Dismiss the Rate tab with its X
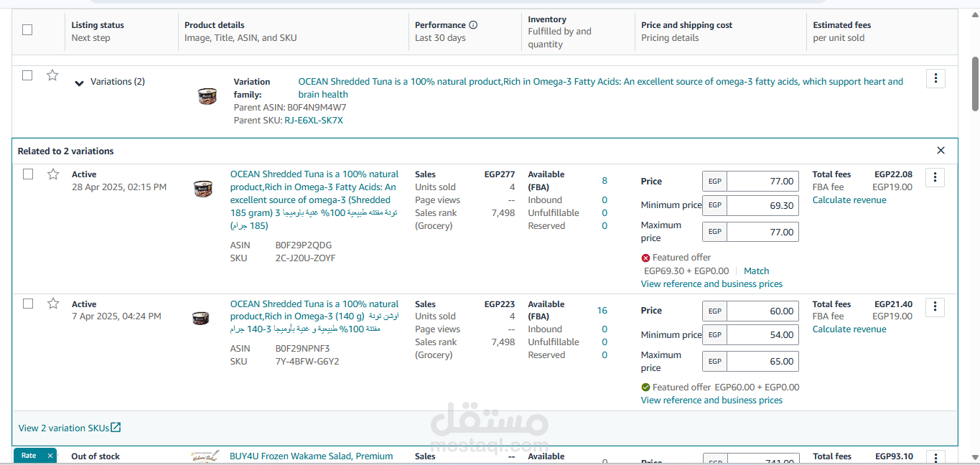Screen dimensions: 980x465 pyautogui.click(x=50, y=456)
